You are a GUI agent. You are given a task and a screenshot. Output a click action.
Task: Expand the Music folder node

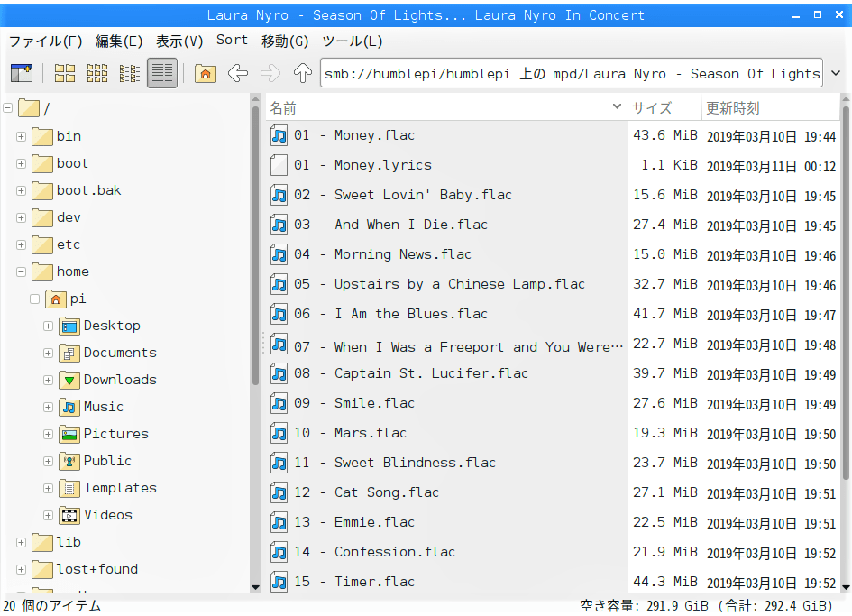(49, 408)
